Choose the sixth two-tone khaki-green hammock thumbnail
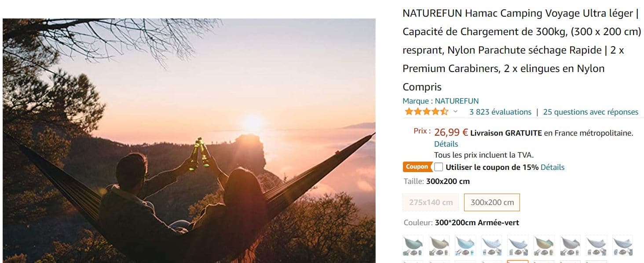Image resolution: width=644 pixels, height=263 pixels. tap(544, 245)
